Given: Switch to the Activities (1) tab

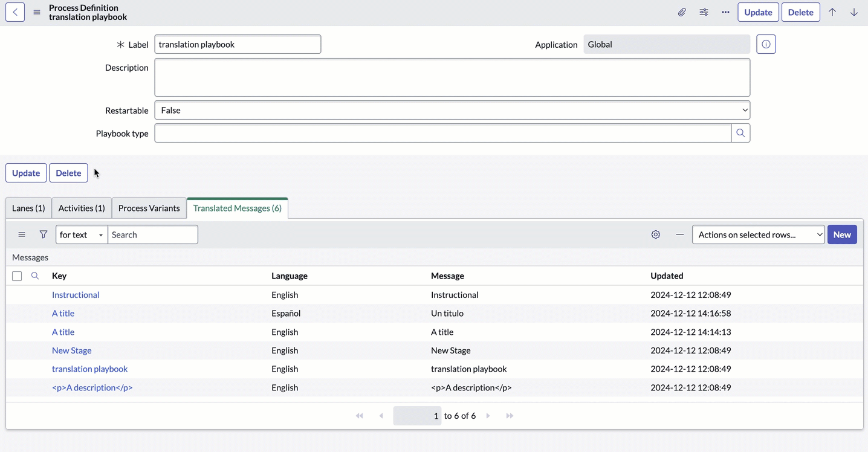Looking at the screenshot, I should [x=82, y=208].
